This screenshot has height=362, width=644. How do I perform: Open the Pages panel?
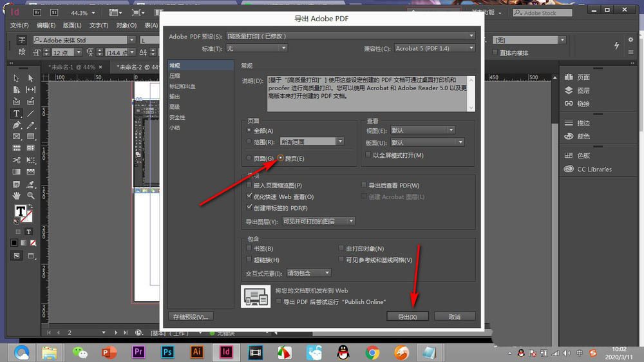point(577,77)
